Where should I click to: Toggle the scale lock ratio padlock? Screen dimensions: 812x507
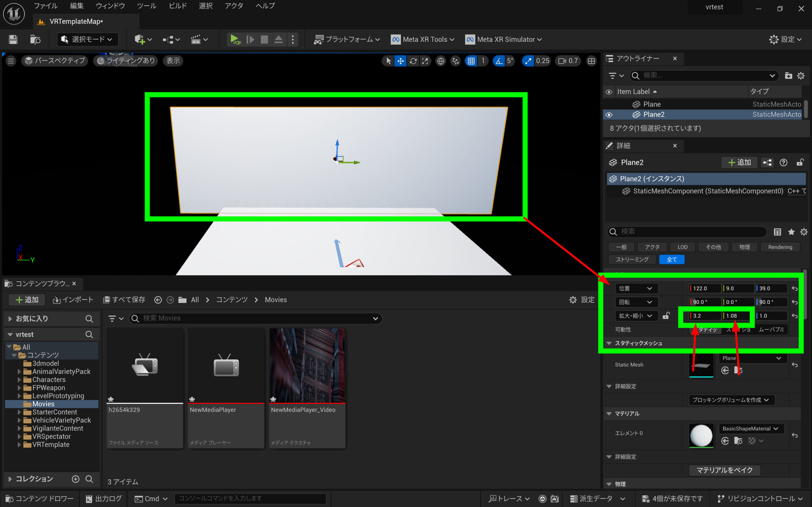click(666, 316)
